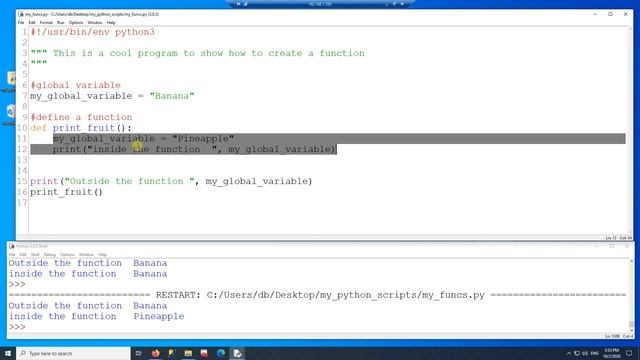
Task: Click 'print_fruit' in the def line
Action: click(x=84, y=128)
